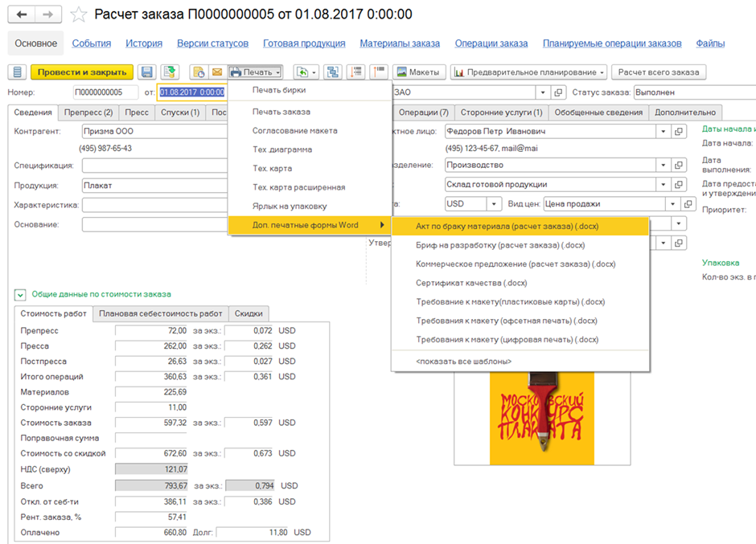Select Акт по браку материала template
756x544 pixels.
pyautogui.click(x=507, y=227)
